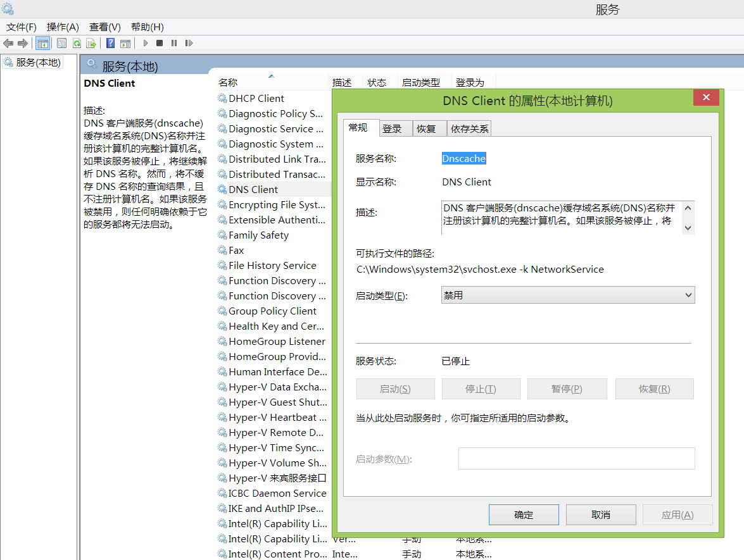744x560 pixels.
Task: Click the Export List toolbar icon
Action: tap(92, 42)
